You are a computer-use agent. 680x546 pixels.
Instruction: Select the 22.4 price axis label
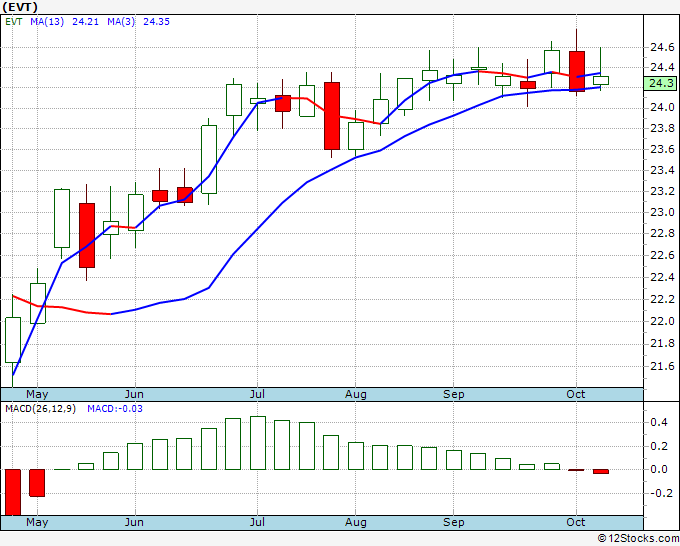(662, 277)
